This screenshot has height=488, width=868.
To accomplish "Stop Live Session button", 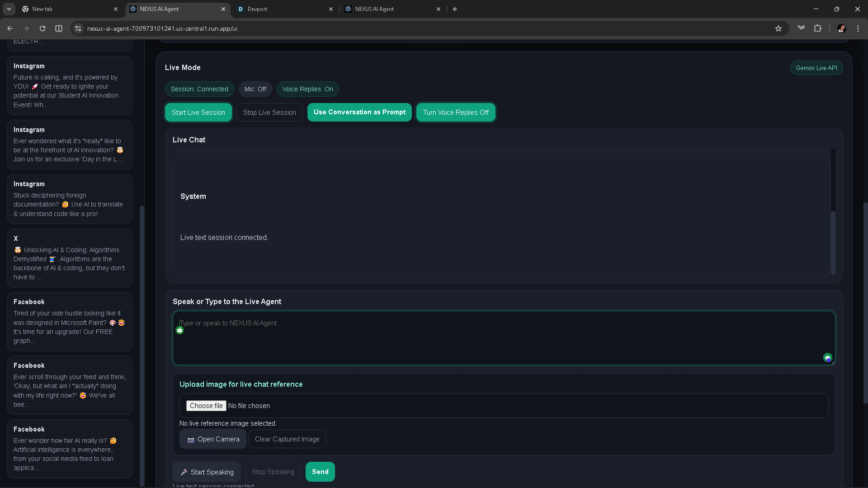I will 269,113.
